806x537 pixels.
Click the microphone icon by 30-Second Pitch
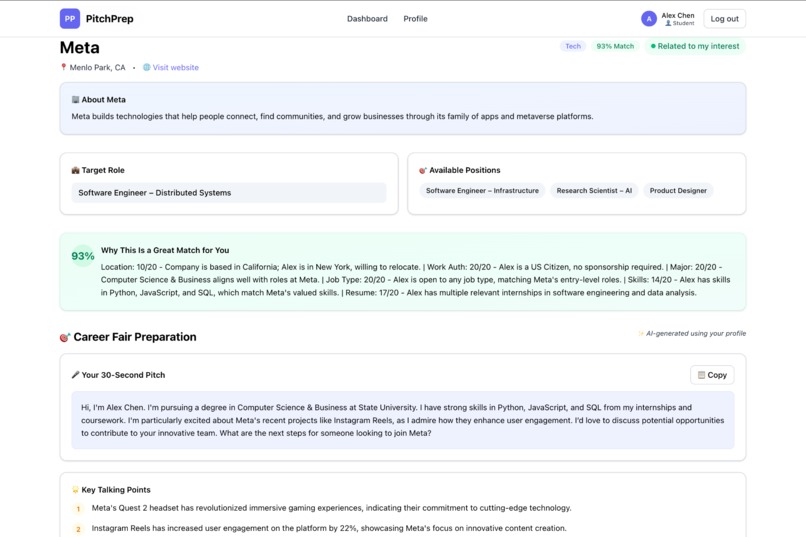point(76,375)
